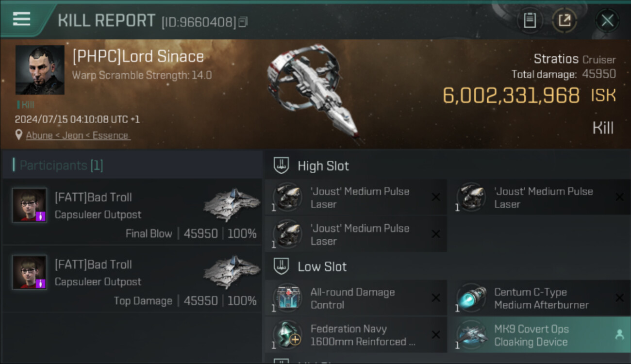Click the X beside All-round Damage Control

436,298
